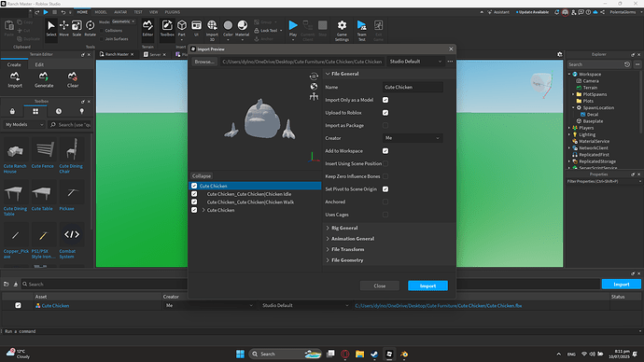Click Import button in Import Preview dialog
The width and height of the screenshot is (644, 362).
427,285
